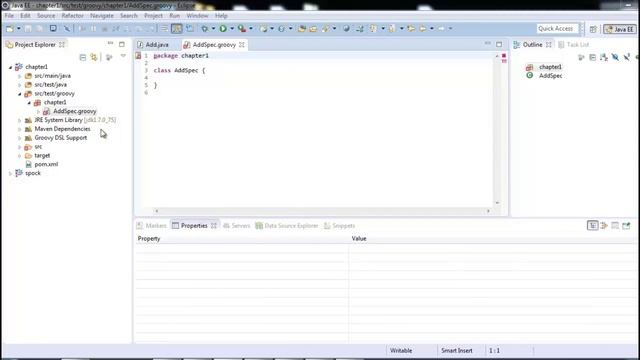Viewport: 640px width, 360px height.
Task: Expand the AddSpec.groovy tree node
Action: 38,111
